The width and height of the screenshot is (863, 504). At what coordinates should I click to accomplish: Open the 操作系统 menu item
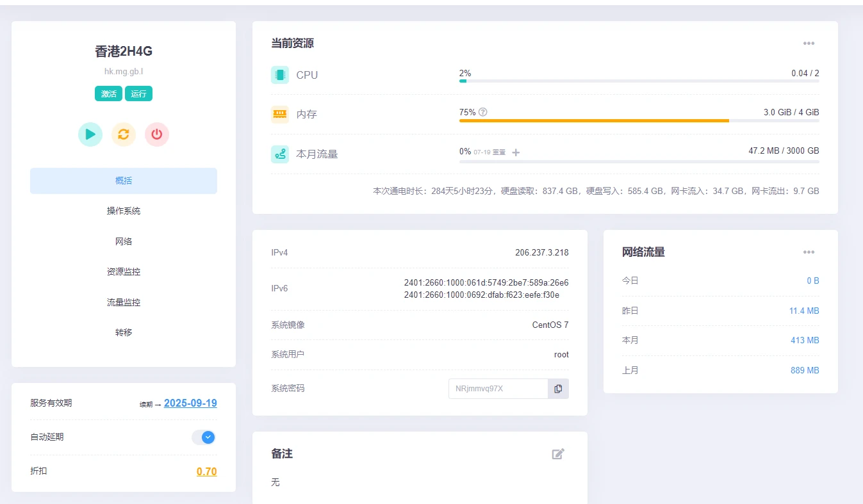[124, 211]
